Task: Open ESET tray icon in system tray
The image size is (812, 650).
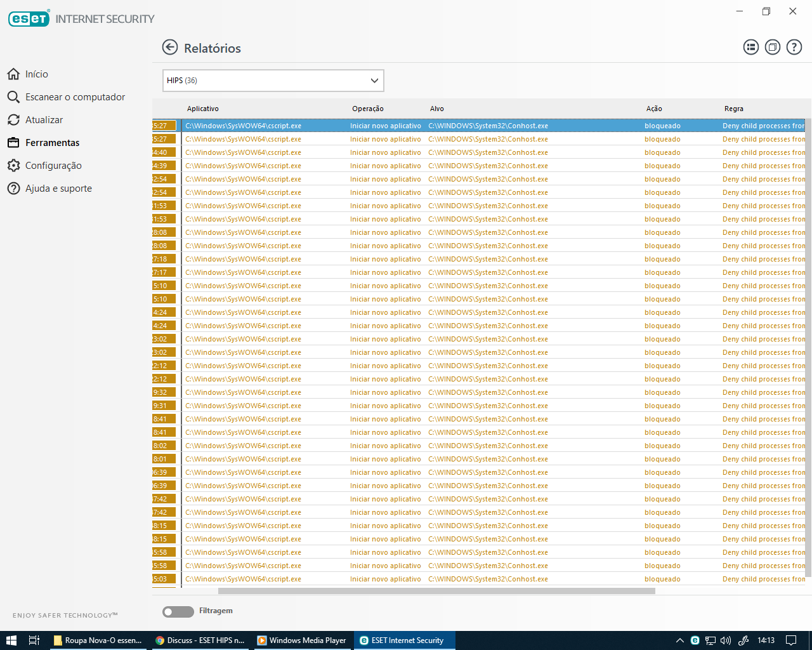Action: 695,640
